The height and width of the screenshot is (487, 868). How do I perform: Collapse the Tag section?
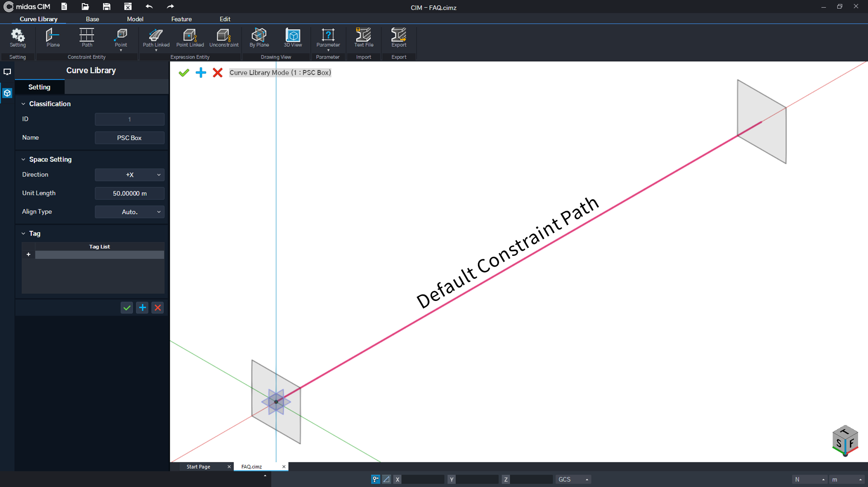click(x=23, y=234)
